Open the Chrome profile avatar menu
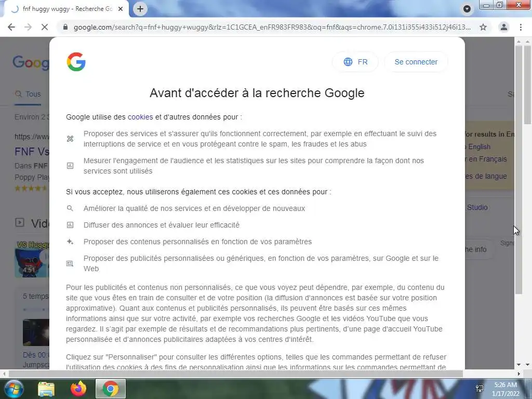Image resolution: width=532 pixels, height=399 pixels. [x=504, y=27]
